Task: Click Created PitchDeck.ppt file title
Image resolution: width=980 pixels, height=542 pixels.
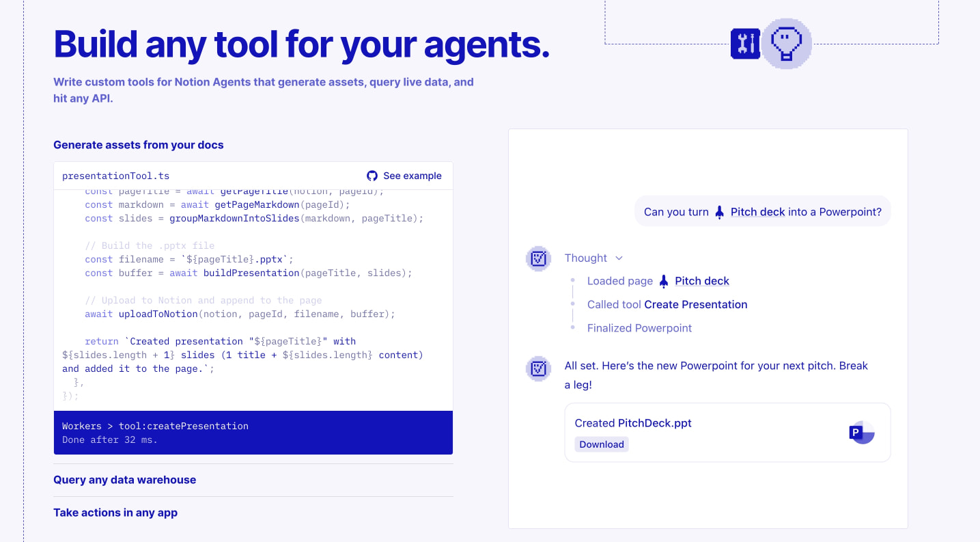Action: click(x=633, y=423)
